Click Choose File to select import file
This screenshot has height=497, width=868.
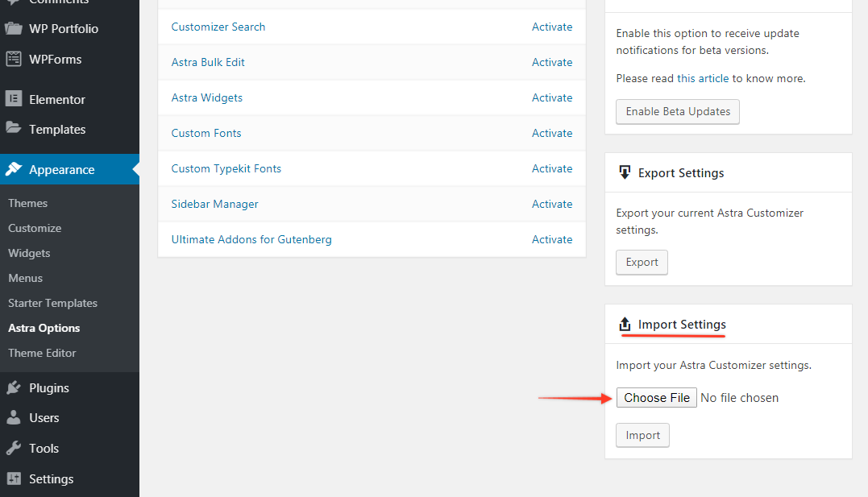tap(657, 398)
